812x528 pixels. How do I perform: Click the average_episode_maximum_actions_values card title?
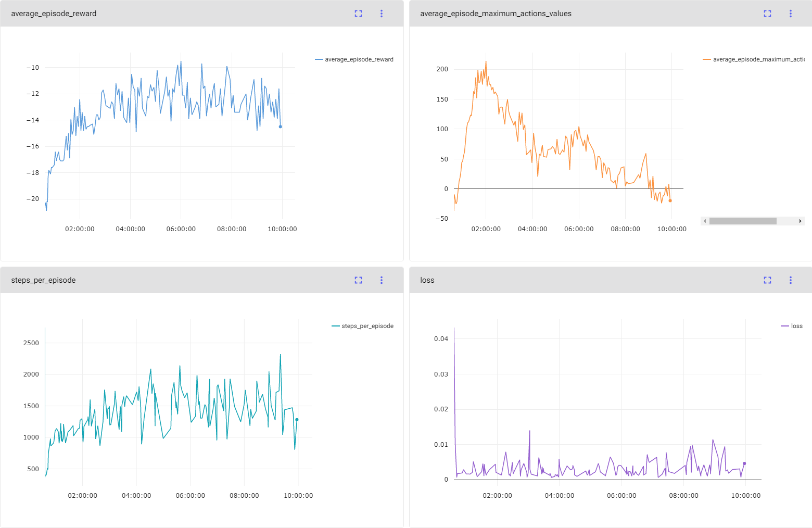(496, 14)
